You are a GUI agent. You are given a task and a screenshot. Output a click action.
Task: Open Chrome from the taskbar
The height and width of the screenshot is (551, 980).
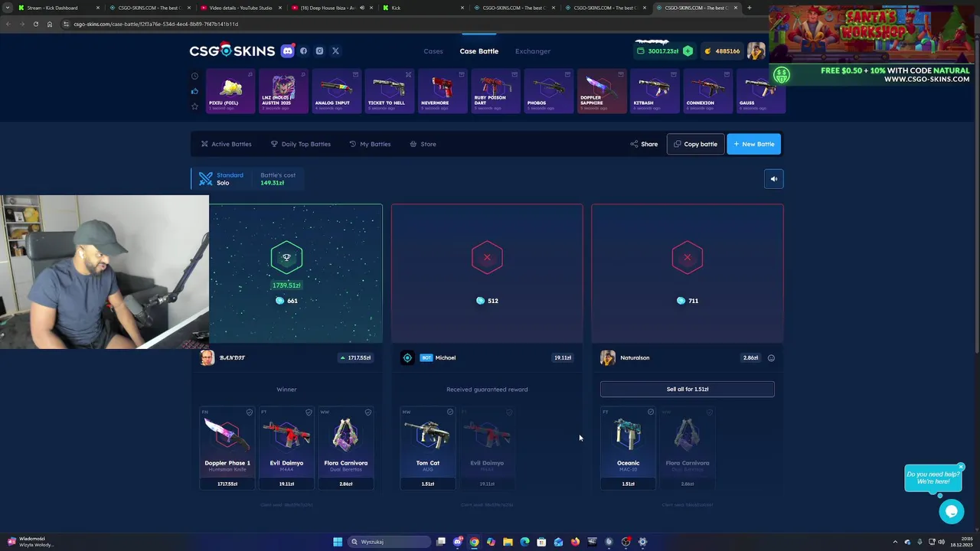click(x=474, y=542)
